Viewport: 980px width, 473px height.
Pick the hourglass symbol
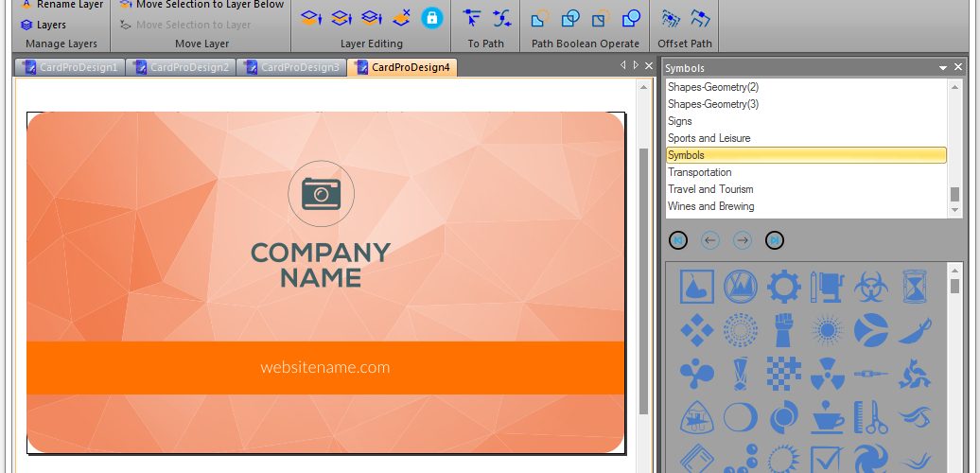pyautogui.click(x=915, y=287)
